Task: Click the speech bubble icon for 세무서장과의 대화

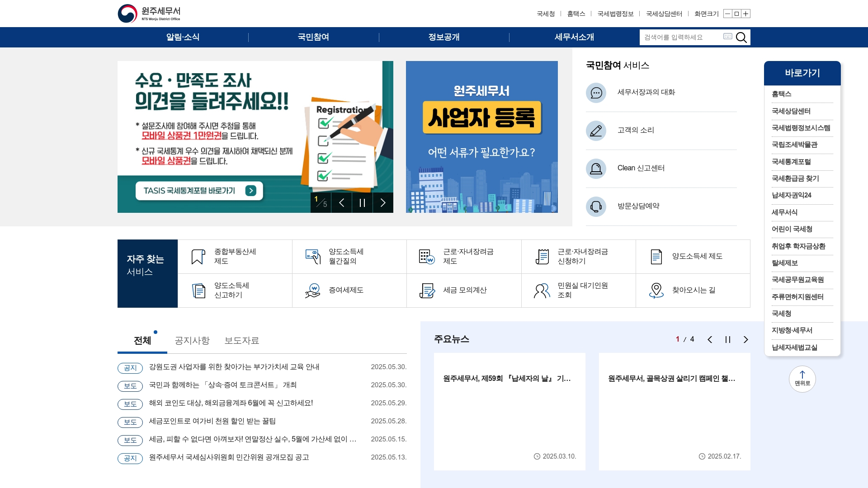Action: point(596,93)
